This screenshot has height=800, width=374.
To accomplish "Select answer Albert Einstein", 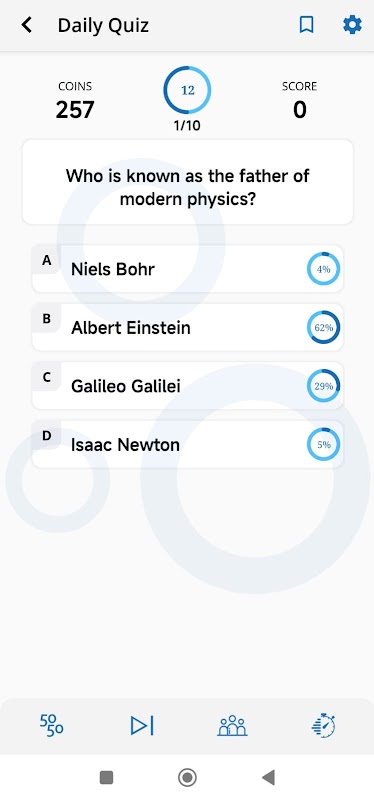I will (187, 328).
